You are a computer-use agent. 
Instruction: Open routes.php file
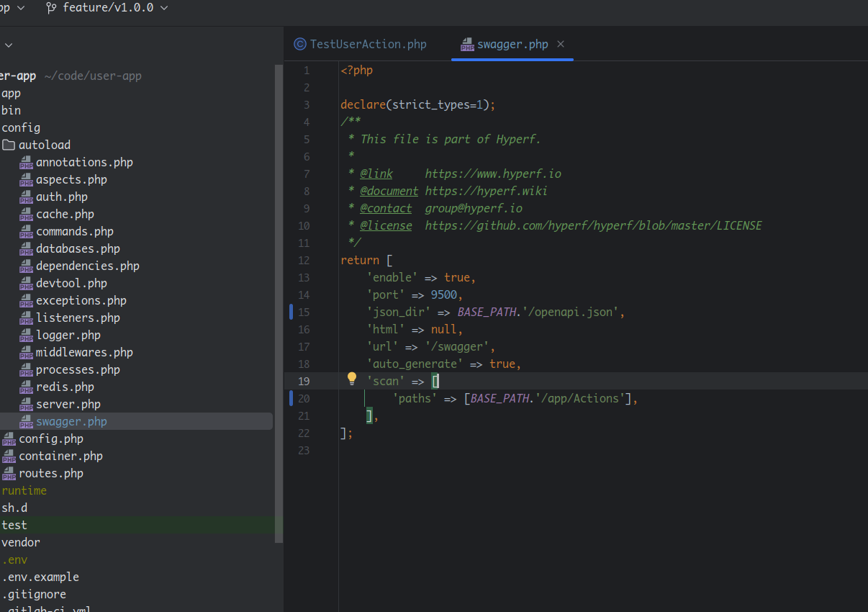[x=51, y=473]
